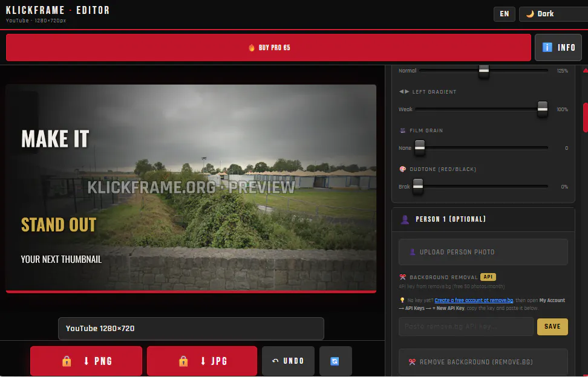Screen dimensions: 588x377
Task: Click the thumbnail preview image
Action: coord(191,188)
